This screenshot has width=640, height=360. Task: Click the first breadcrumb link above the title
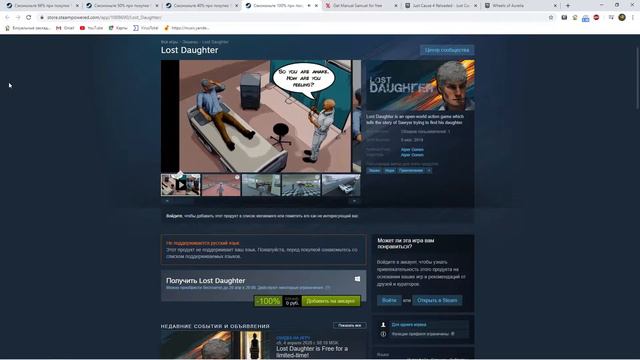click(169, 42)
